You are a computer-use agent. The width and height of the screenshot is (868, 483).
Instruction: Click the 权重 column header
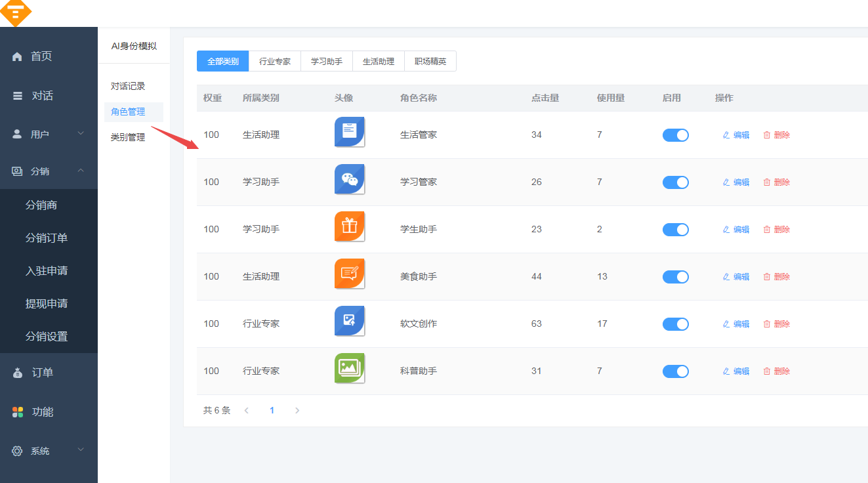[213, 98]
